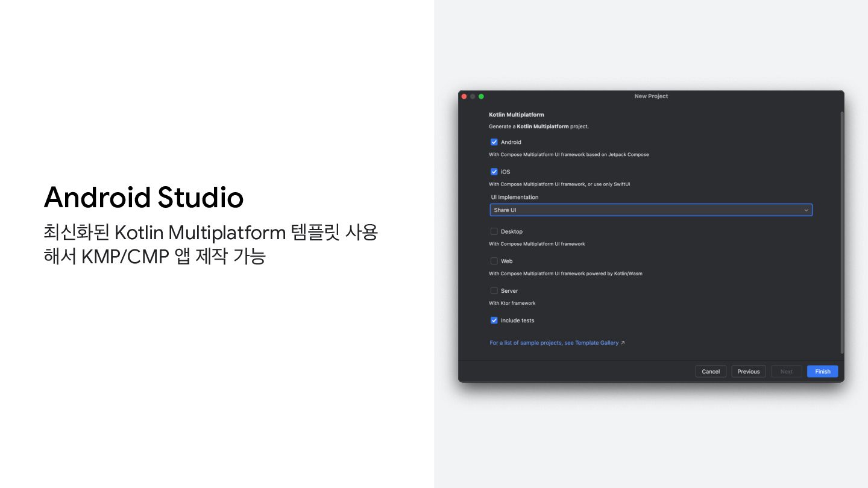The height and width of the screenshot is (488, 868).
Task: Click the New Project title bar text
Action: coord(651,96)
